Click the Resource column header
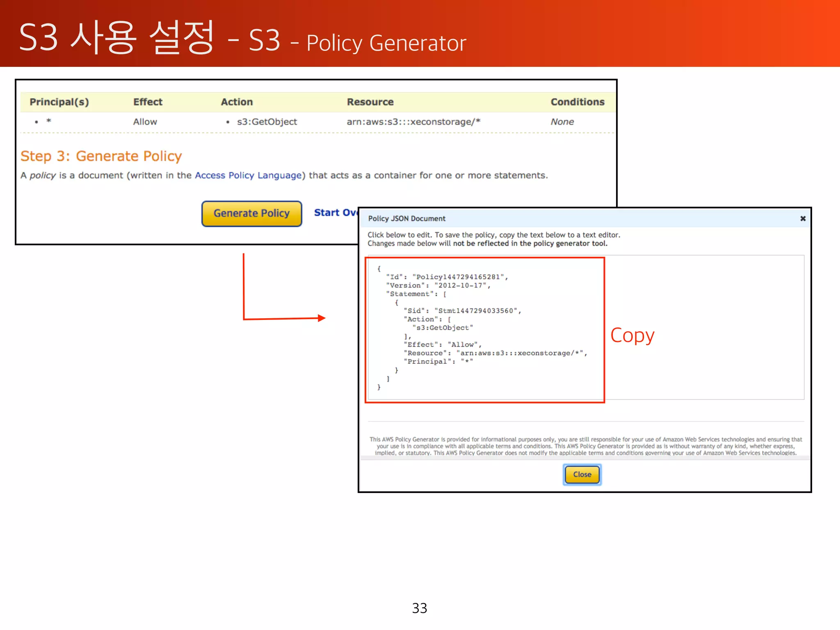 click(370, 102)
